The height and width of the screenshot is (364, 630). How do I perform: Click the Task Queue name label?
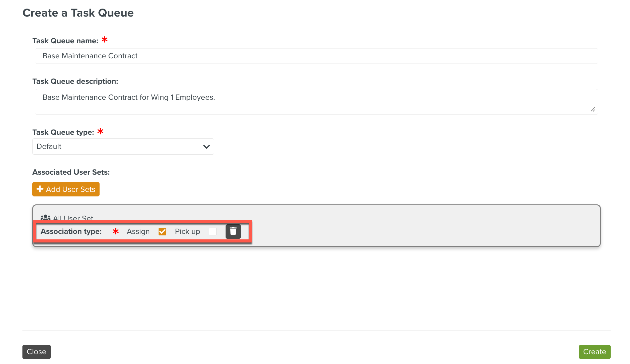coord(65,41)
